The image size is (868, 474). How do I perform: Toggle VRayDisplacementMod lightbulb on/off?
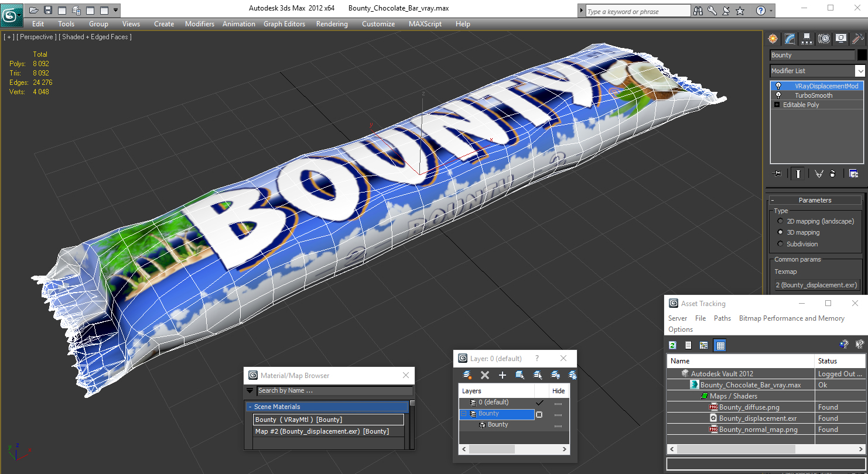tap(778, 86)
